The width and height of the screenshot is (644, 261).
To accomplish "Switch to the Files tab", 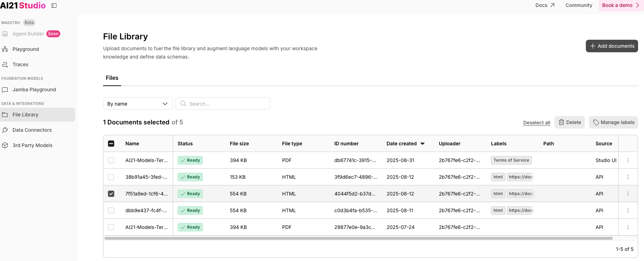I will pyautogui.click(x=112, y=78).
